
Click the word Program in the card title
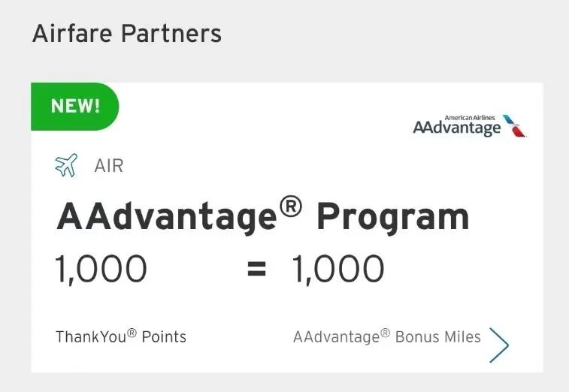click(392, 217)
